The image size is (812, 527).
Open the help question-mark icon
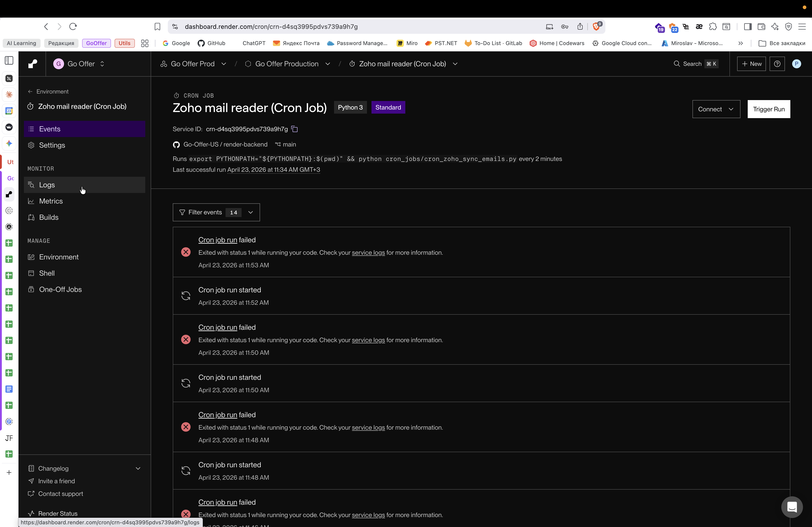pos(777,64)
